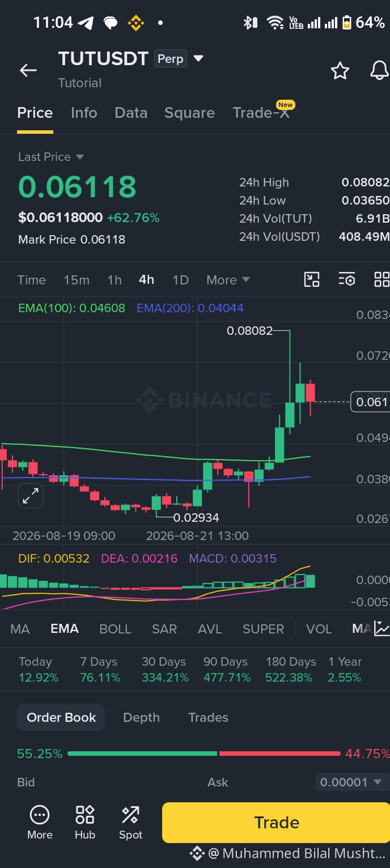Select the Price tab

click(x=35, y=113)
